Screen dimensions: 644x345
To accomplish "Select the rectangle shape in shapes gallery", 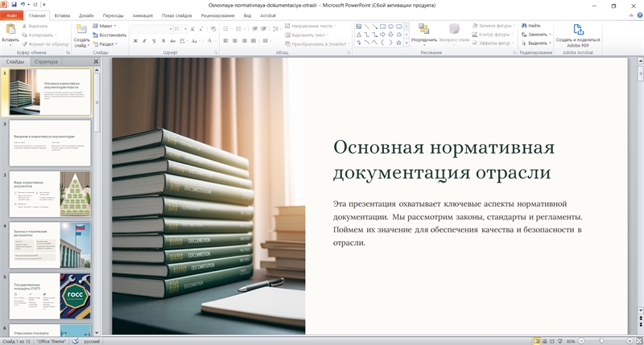I will [x=383, y=27].
